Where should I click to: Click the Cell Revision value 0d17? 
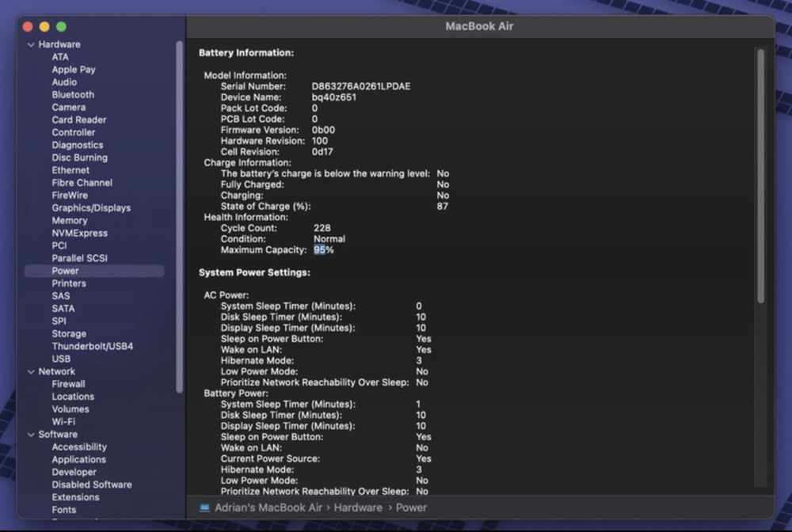(322, 153)
